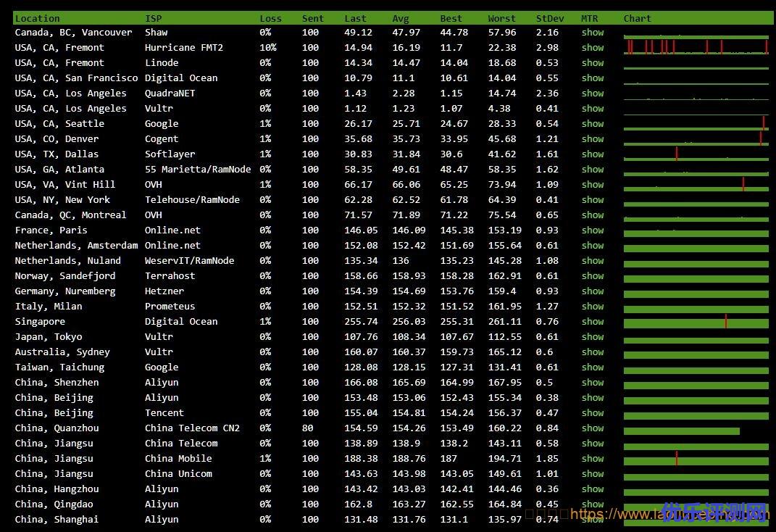
Task: Select the Avg column header
Action: coord(401,19)
